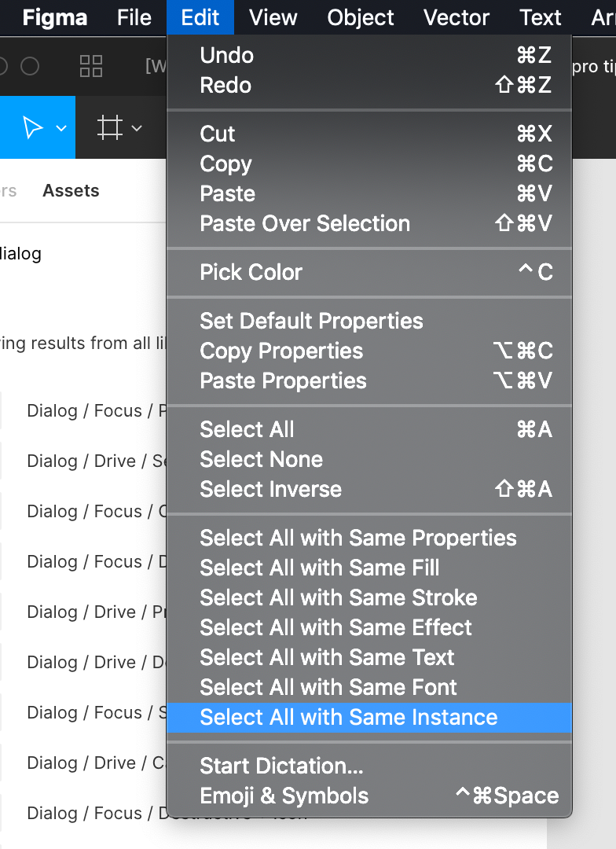Screen dimensions: 616x849
Task: Open Move tool dropdown chevron
Action: [x=61, y=128]
